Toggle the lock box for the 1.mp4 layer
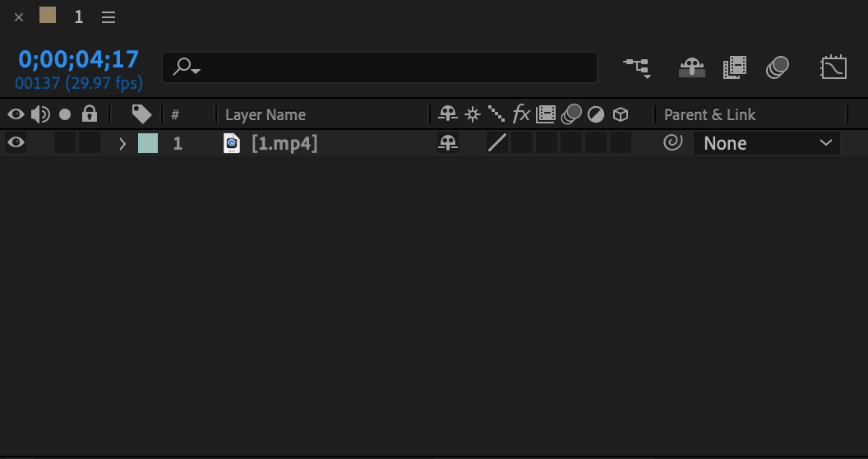This screenshot has height=459, width=868. (x=90, y=143)
